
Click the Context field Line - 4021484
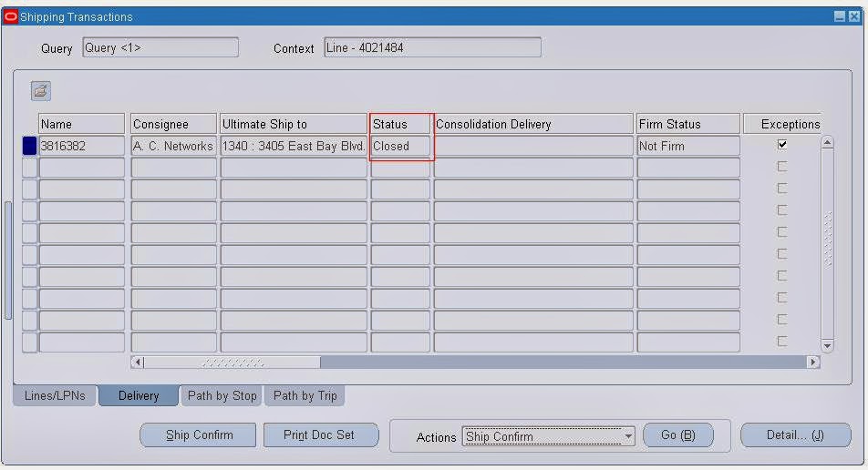(x=432, y=47)
